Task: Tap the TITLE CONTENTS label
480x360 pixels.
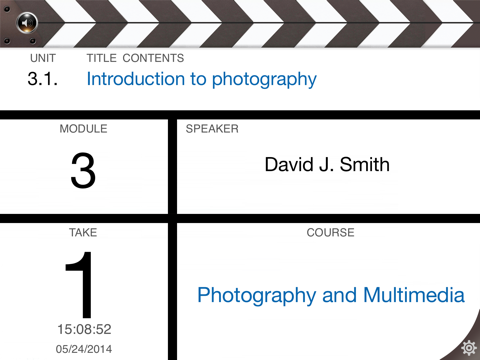Action: coord(135,58)
